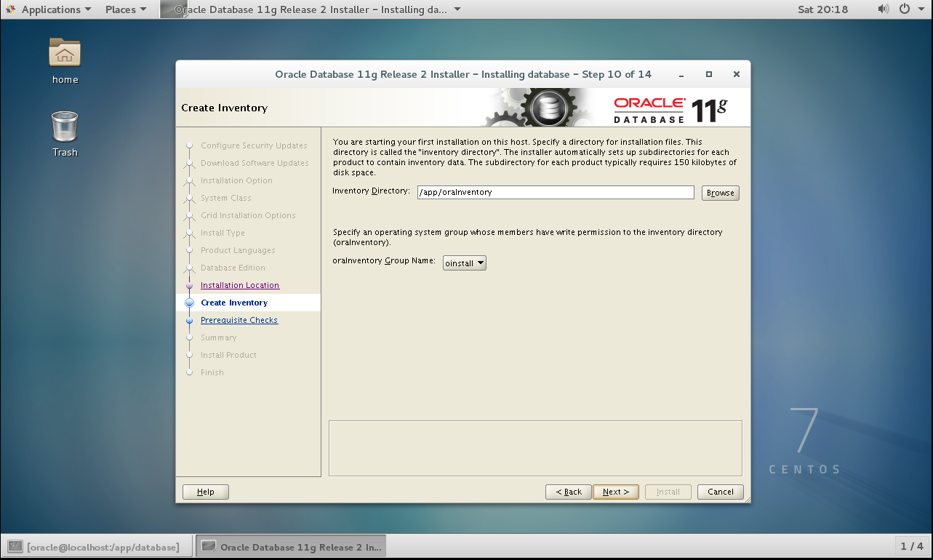Click the workspace indicator showing 1 / 4

pyautogui.click(x=912, y=545)
